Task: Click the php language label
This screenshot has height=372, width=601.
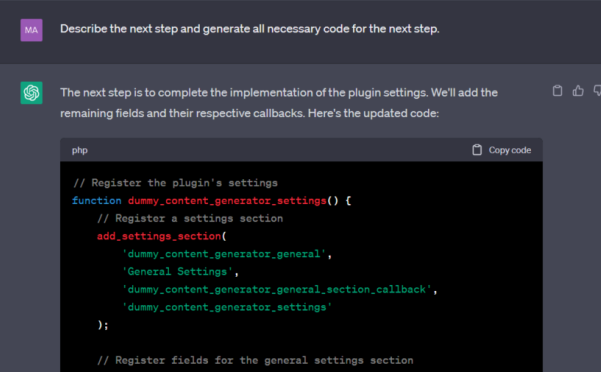Action: [x=80, y=150]
